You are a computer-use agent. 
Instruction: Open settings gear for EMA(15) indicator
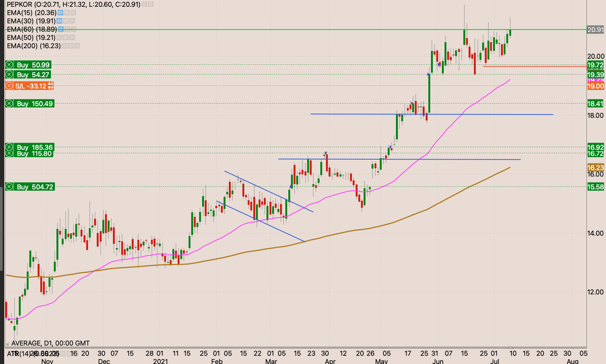[66, 13]
